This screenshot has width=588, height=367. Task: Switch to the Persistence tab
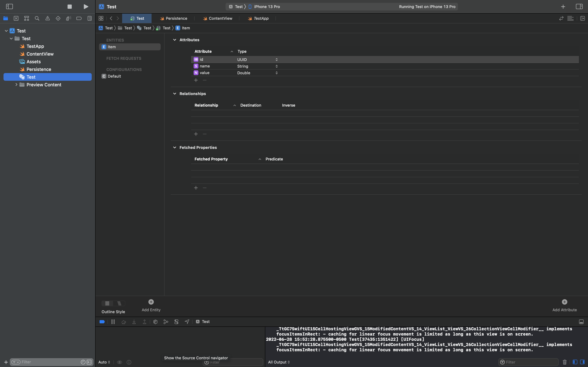pyautogui.click(x=176, y=19)
